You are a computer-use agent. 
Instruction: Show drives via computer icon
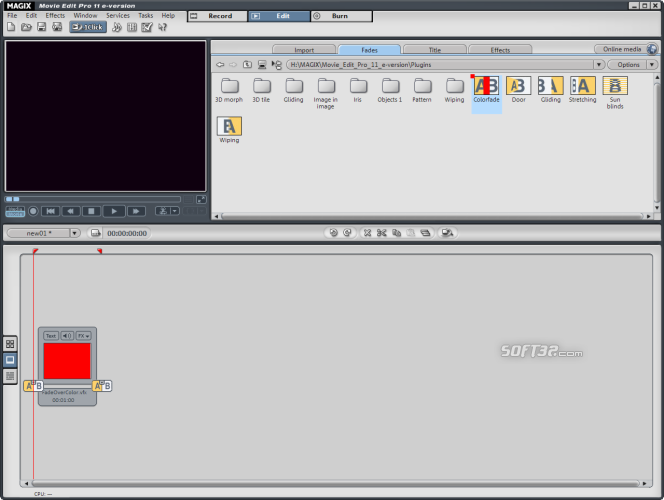point(262,65)
